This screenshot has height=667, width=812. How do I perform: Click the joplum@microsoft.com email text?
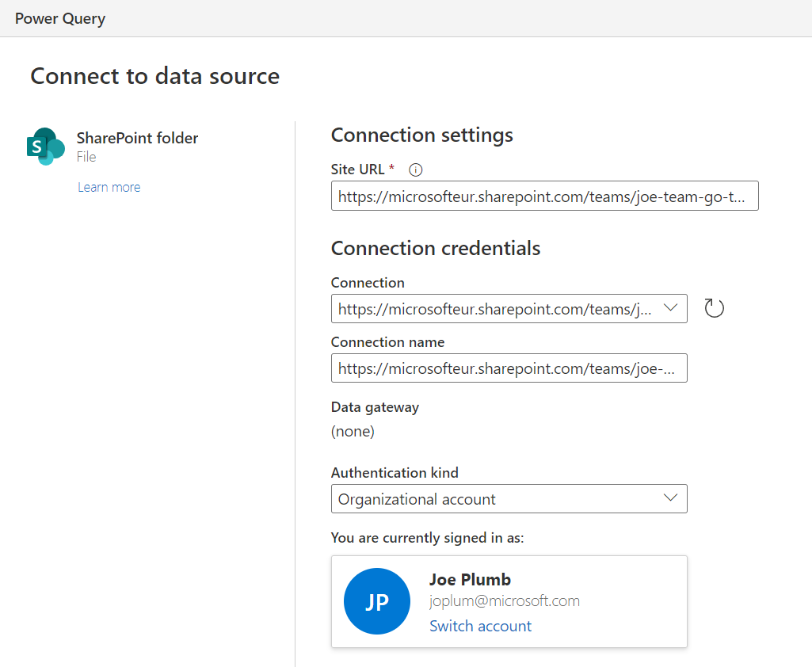point(505,600)
